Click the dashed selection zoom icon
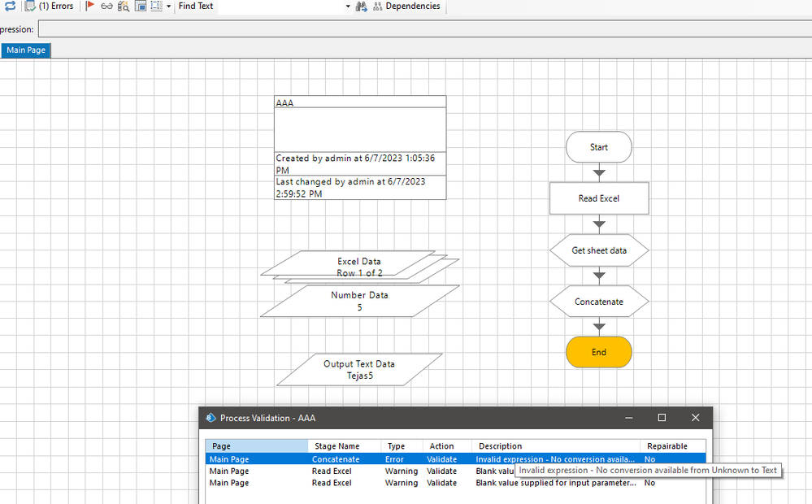 pos(156,7)
